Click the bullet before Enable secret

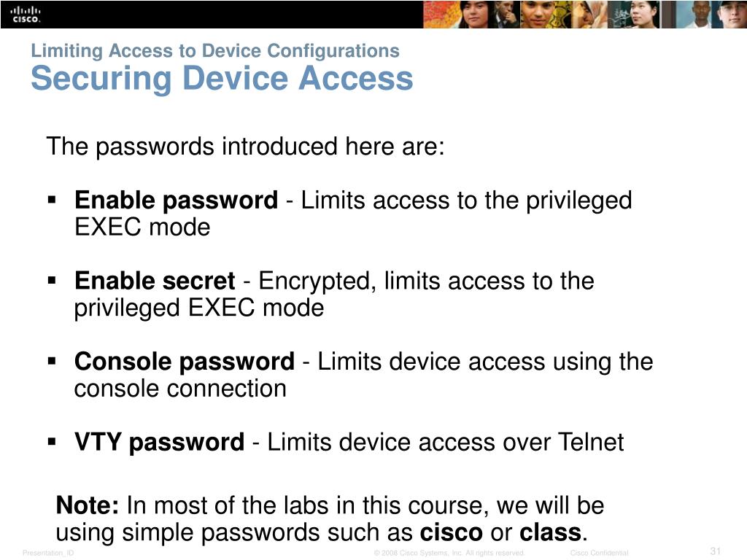[x=52, y=280]
